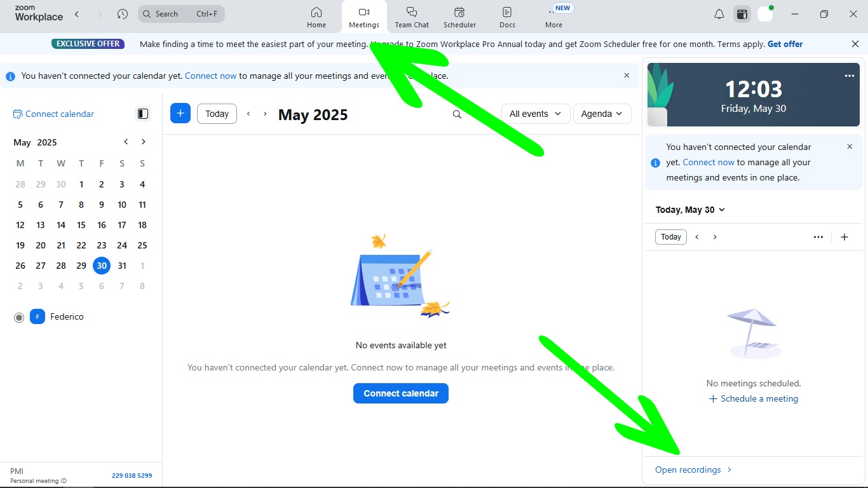Screen dimensions: 868x488
Task: Collapse the left calendar sidebar
Action: (143, 114)
